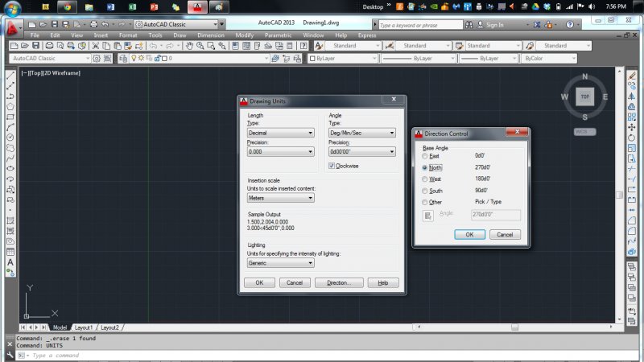The width and height of the screenshot is (644, 362).
Task: Click the keyword search field
Action: [420, 25]
